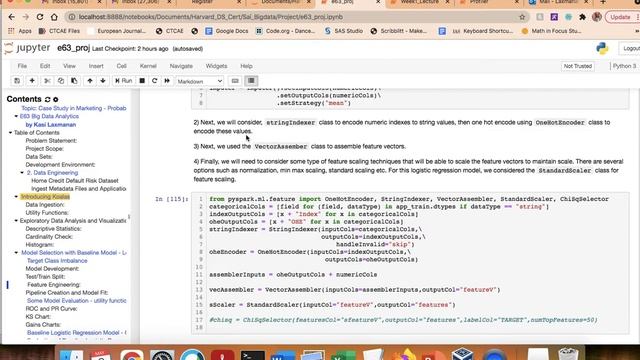
Task: Open Terminal from the Dock
Action: (x=252, y=355)
